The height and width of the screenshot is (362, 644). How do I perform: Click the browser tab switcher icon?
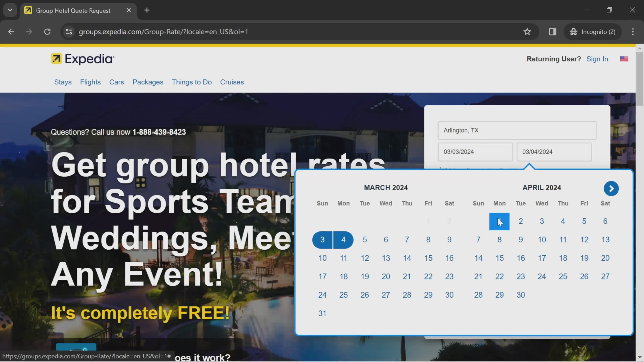[10, 10]
